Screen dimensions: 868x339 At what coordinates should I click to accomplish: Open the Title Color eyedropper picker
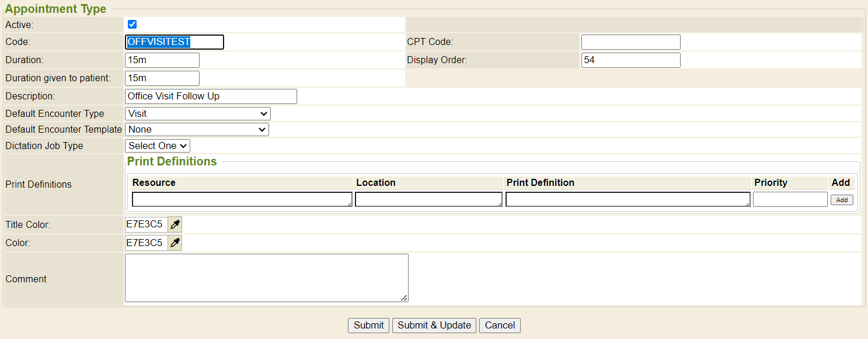pos(175,224)
